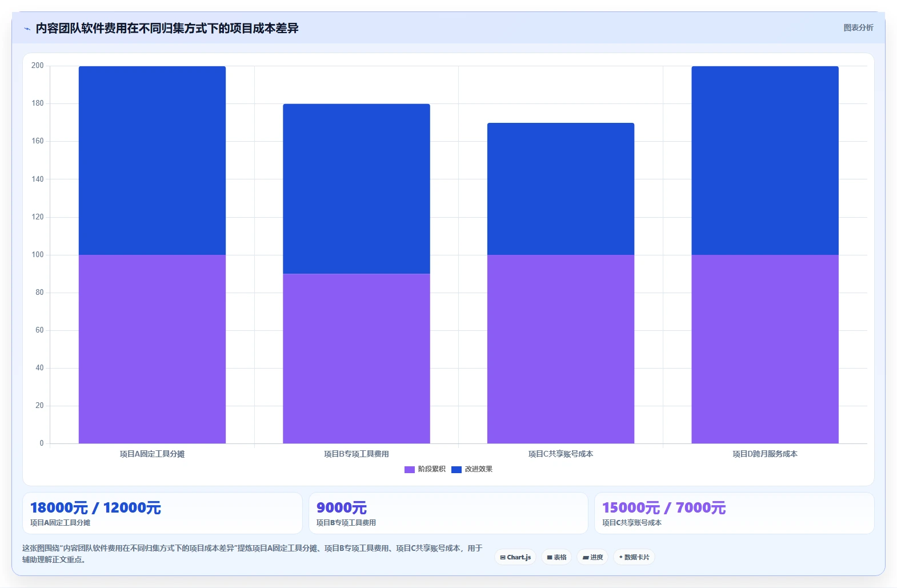
Task: Click the x-axis label 项目B专项工具费用
Action: pyautogui.click(x=357, y=454)
